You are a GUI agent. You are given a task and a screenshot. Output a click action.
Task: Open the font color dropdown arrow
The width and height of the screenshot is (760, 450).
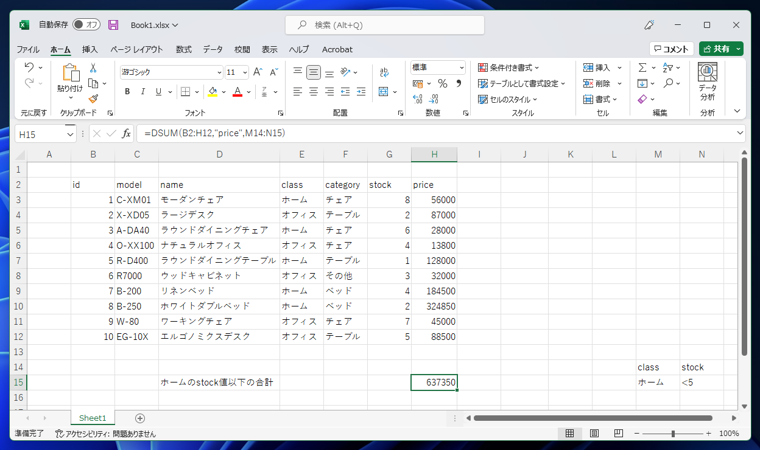(x=249, y=91)
